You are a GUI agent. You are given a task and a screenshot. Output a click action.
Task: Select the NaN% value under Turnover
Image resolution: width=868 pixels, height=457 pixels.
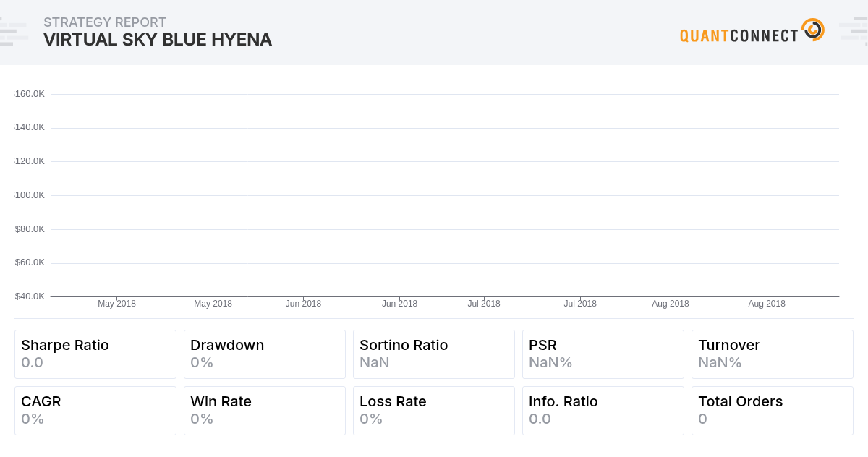(720, 362)
